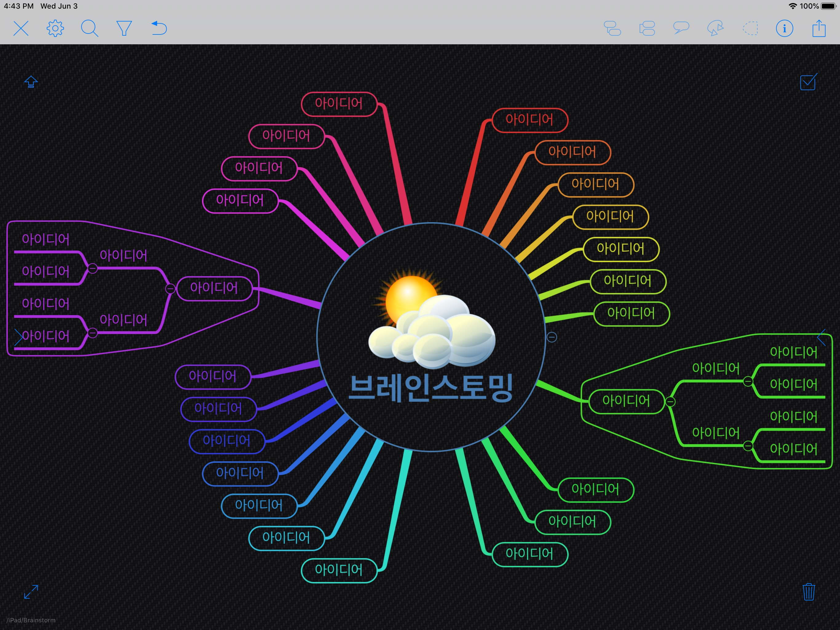Tap the callout speech bubble icon
The image size is (840, 630).
681,28
